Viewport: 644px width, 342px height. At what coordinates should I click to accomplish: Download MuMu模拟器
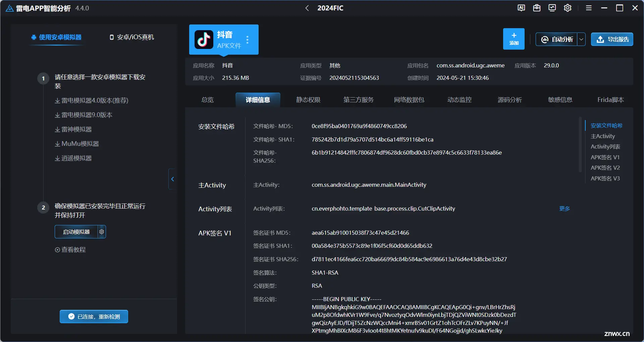tap(77, 144)
